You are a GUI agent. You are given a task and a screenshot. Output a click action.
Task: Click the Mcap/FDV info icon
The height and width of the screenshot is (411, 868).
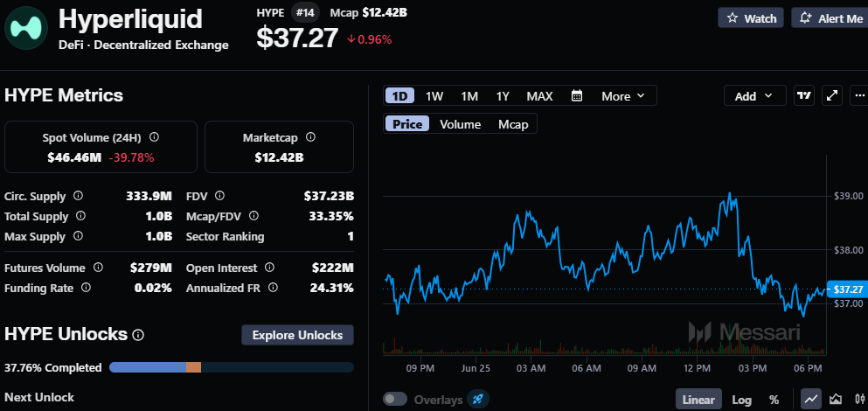point(253,215)
